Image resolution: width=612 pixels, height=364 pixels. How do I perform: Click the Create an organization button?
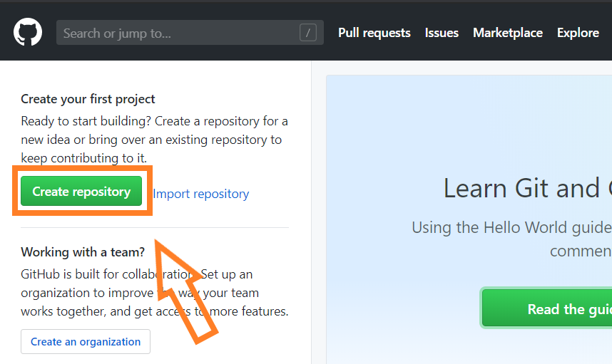click(86, 342)
